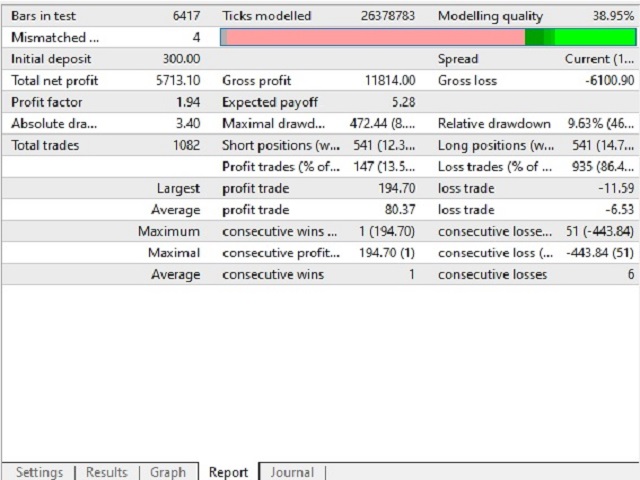This screenshot has width=640, height=480.
Task: Select Expected payoff value 5.28
Action: pyautogui.click(x=403, y=102)
